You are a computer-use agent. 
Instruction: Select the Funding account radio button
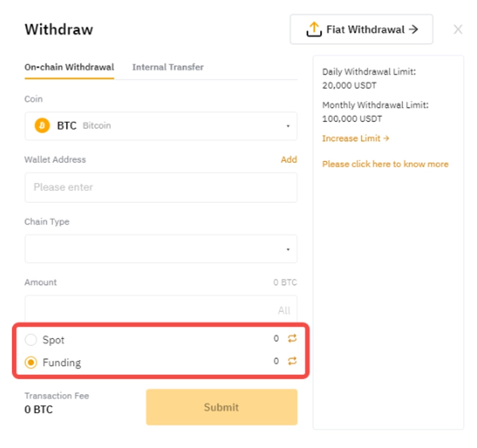pos(31,362)
